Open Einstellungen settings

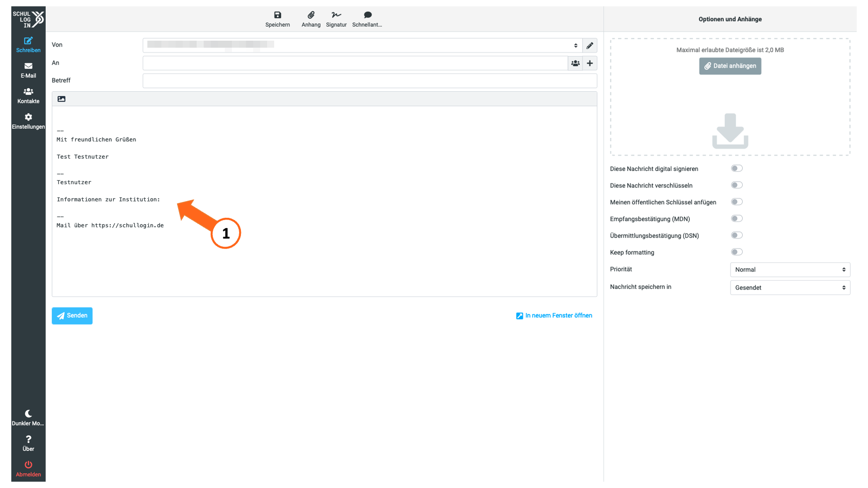tap(28, 122)
